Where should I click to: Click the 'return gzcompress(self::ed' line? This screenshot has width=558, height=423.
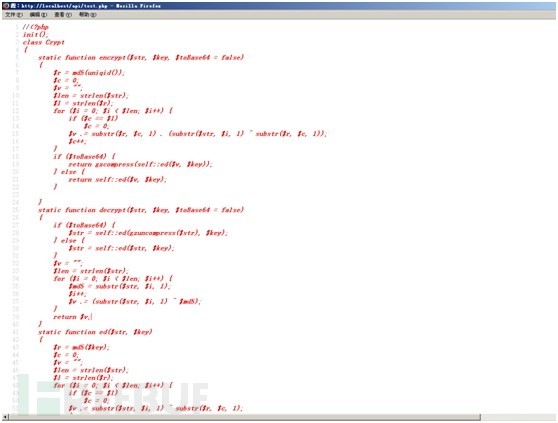pos(141,164)
